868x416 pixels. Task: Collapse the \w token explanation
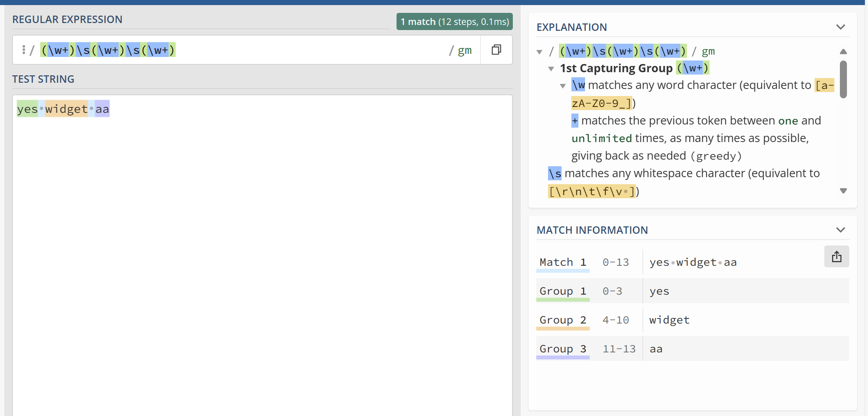(x=562, y=86)
